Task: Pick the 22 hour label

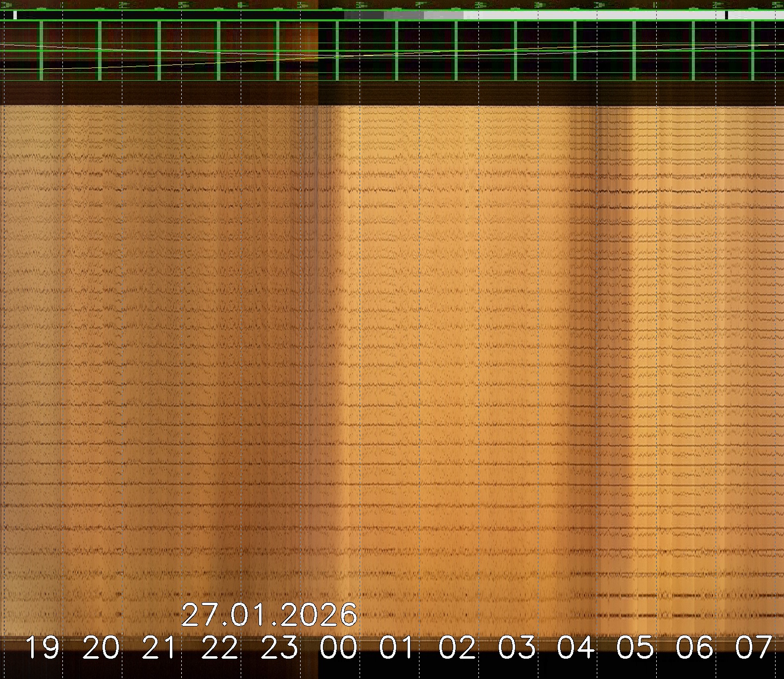Action: 219,648
